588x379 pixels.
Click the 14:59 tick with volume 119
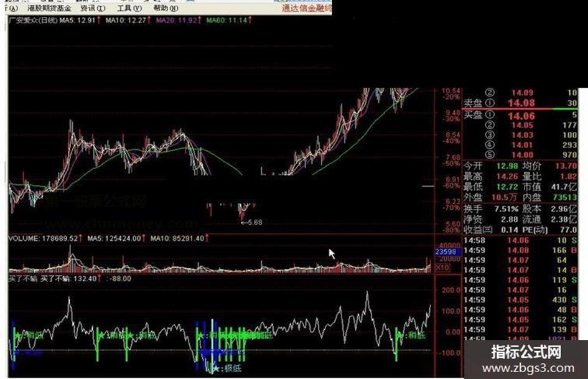[521, 280]
